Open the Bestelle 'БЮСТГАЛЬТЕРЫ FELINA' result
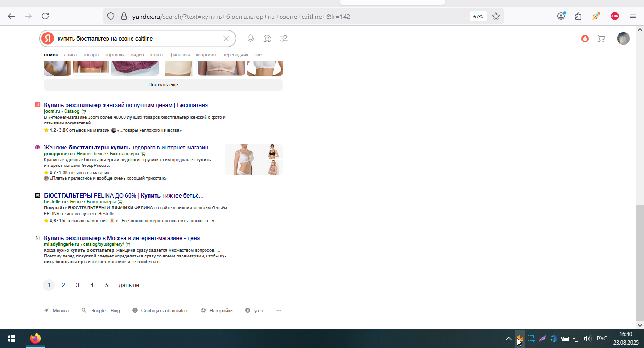This screenshot has width=644, height=348. click(x=124, y=196)
